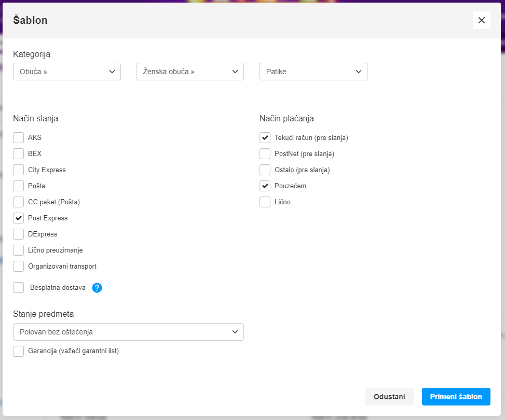This screenshot has width=505, height=420.
Task: Uncheck the Post Express checkbox
Action: click(18, 218)
